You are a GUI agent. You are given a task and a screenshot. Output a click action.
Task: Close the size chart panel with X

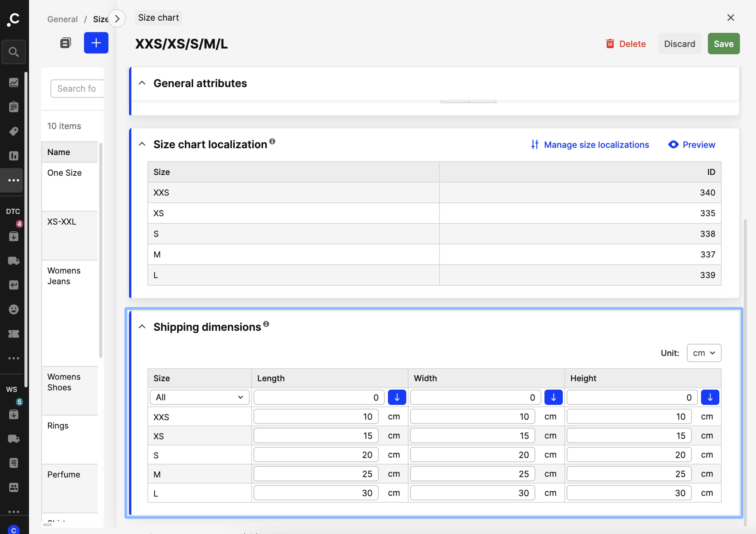coord(731,18)
